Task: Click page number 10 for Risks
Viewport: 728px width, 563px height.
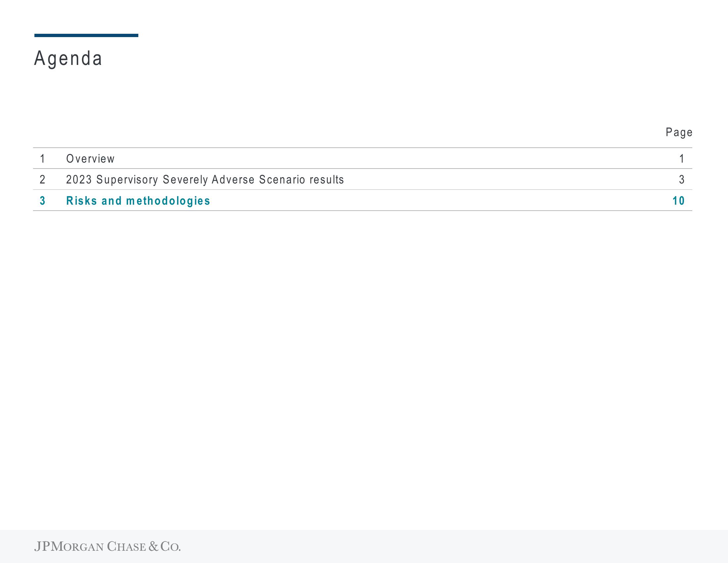Action: click(679, 201)
